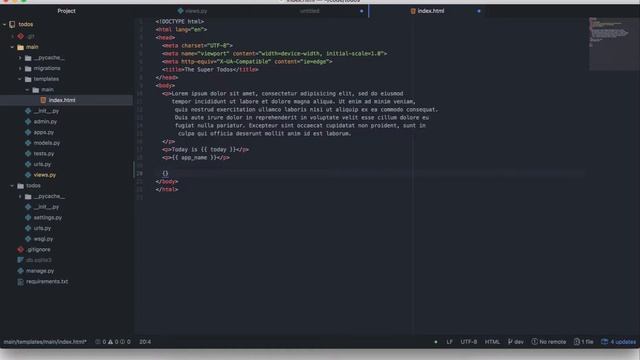The image size is (640, 360).
Task: Switch to the untitled tab
Action: (x=309, y=11)
